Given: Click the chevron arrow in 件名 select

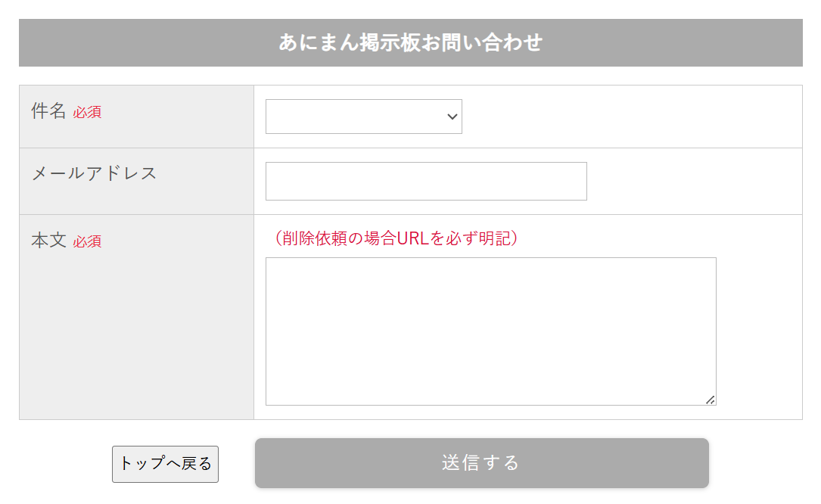Looking at the screenshot, I should click(452, 117).
